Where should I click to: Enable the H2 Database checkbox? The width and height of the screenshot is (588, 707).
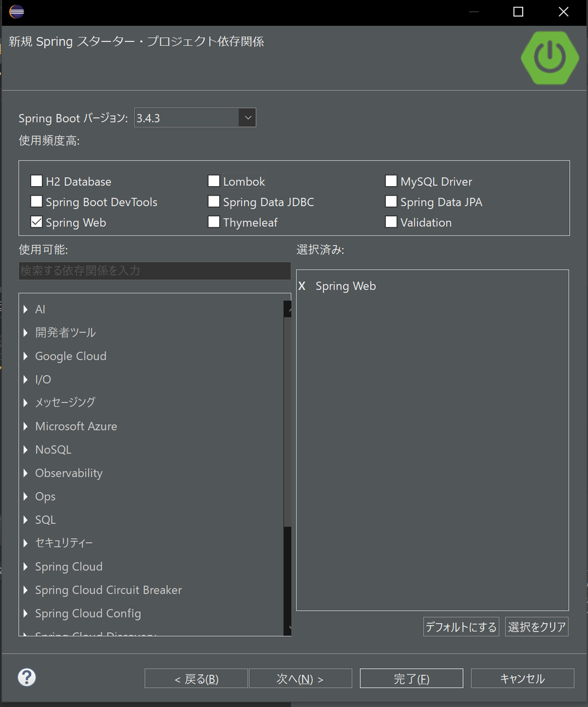(37, 181)
